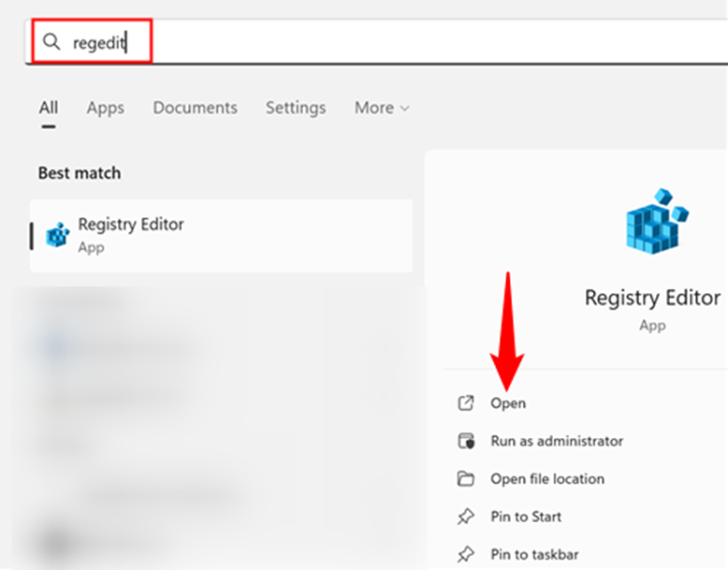Choose Open file location
728x570 pixels.
click(547, 479)
